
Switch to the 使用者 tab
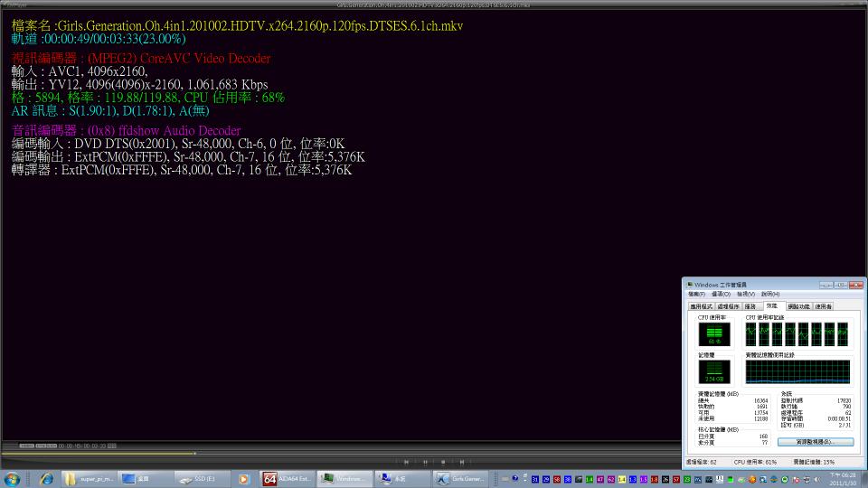(x=823, y=306)
